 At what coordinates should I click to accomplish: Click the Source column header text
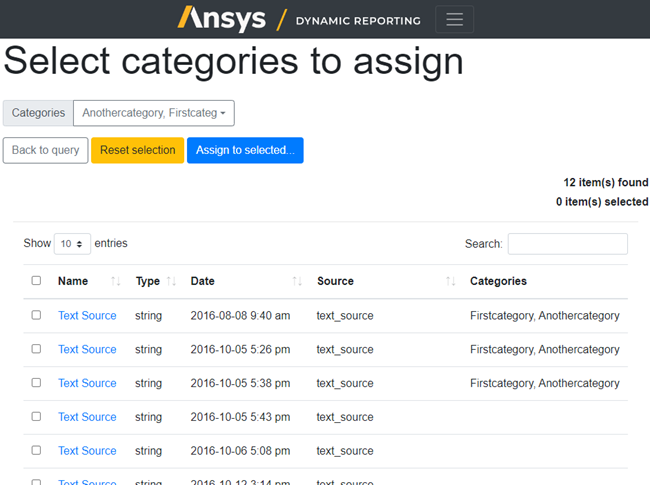point(335,281)
